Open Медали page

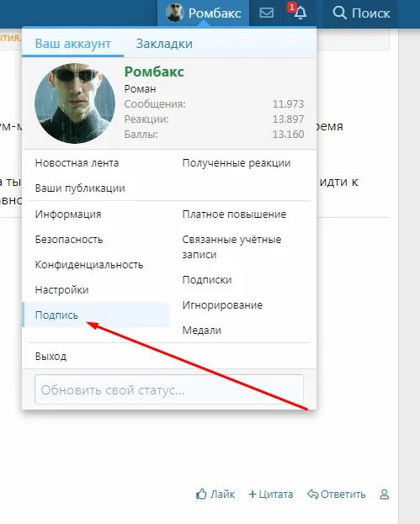tap(202, 331)
